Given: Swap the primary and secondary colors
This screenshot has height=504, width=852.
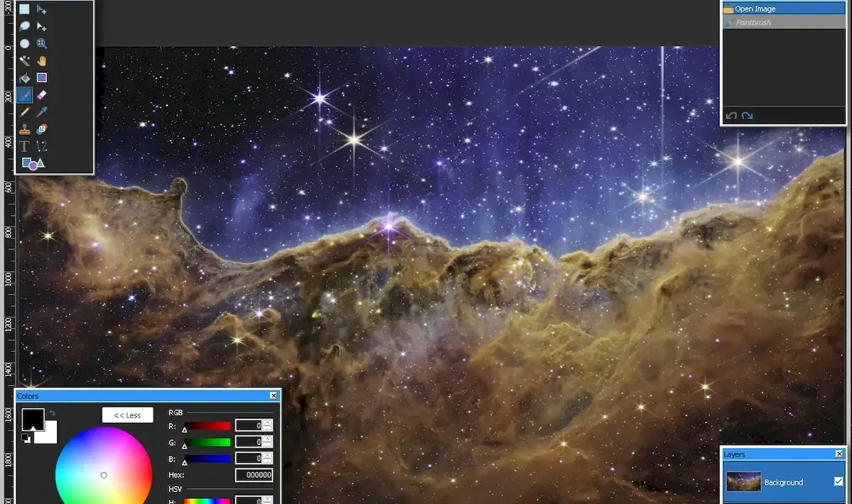Looking at the screenshot, I should pyautogui.click(x=52, y=412).
